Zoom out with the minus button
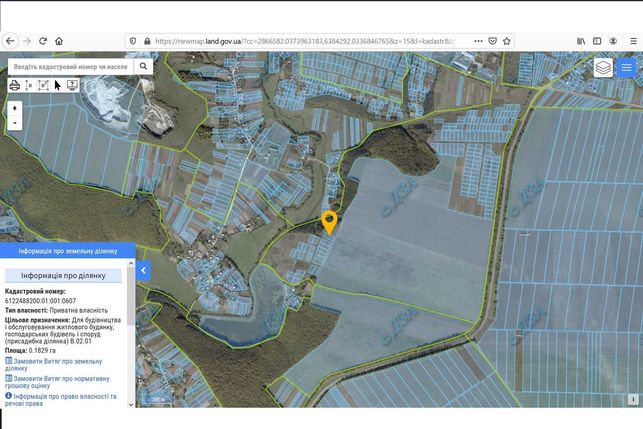643x429 pixels. [x=15, y=123]
